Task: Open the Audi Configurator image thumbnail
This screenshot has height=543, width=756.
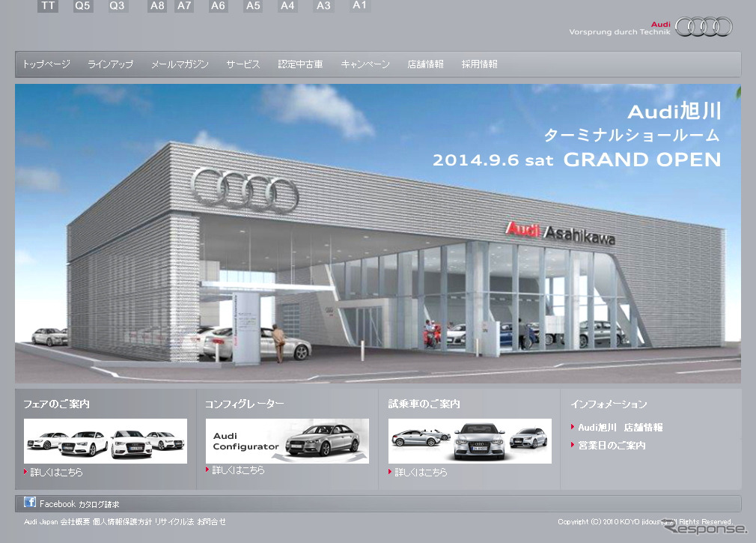Action: pyautogui.click(x=287, y=441)
